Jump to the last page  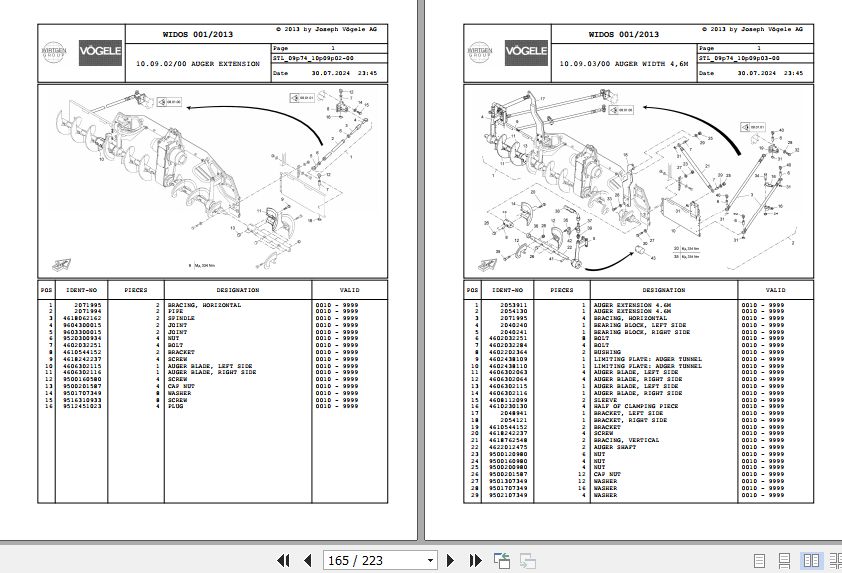coord(475,561)
